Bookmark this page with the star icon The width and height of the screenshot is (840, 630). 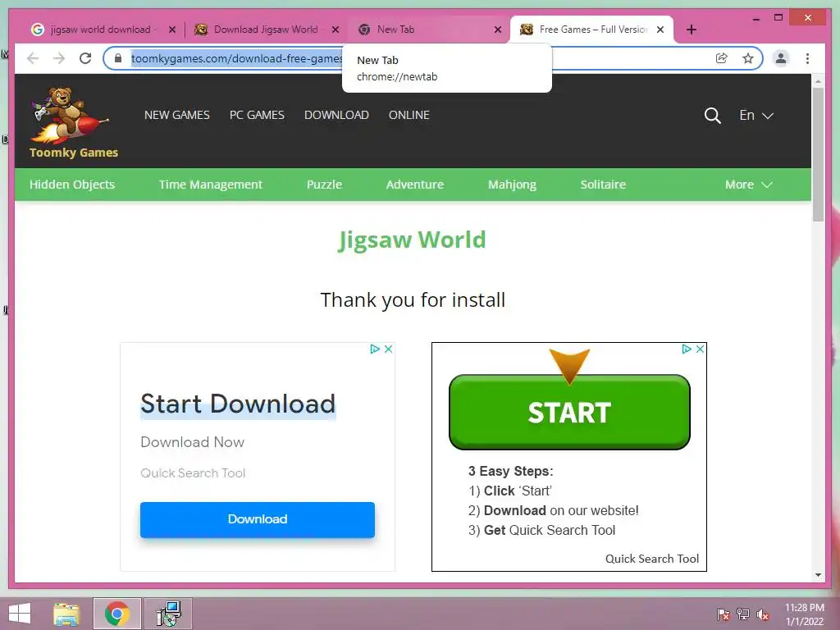748,58
